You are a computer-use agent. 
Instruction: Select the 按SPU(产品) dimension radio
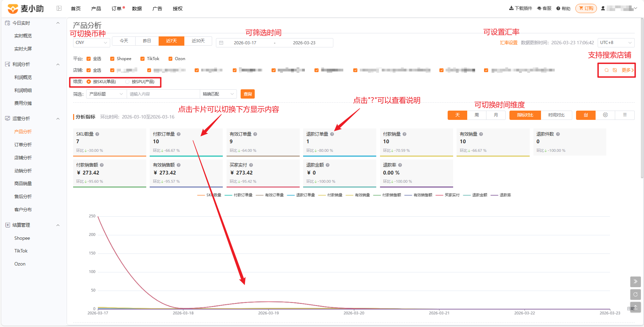click(x=127, y=82)
